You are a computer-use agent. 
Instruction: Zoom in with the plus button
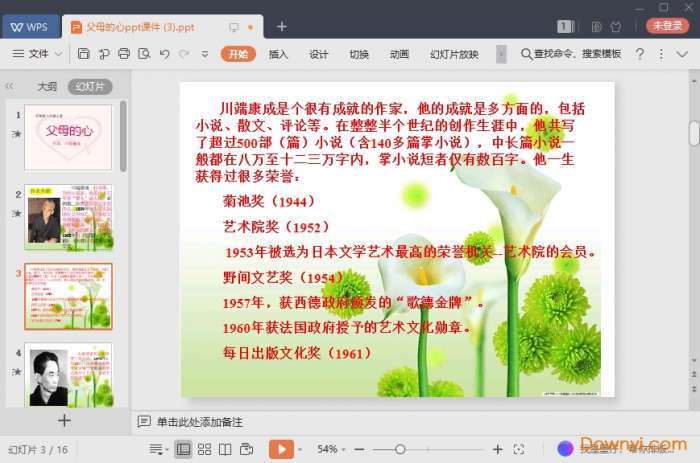click(x=498, y=449)
